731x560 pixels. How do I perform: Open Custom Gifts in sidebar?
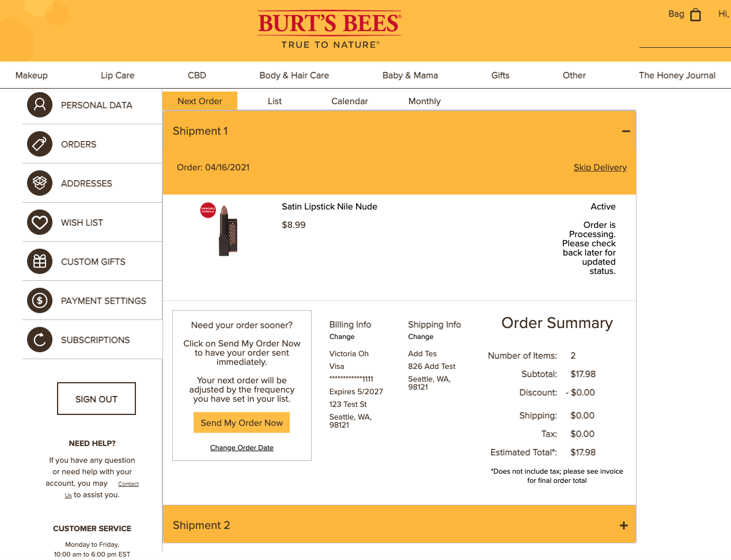pos(92,261)
